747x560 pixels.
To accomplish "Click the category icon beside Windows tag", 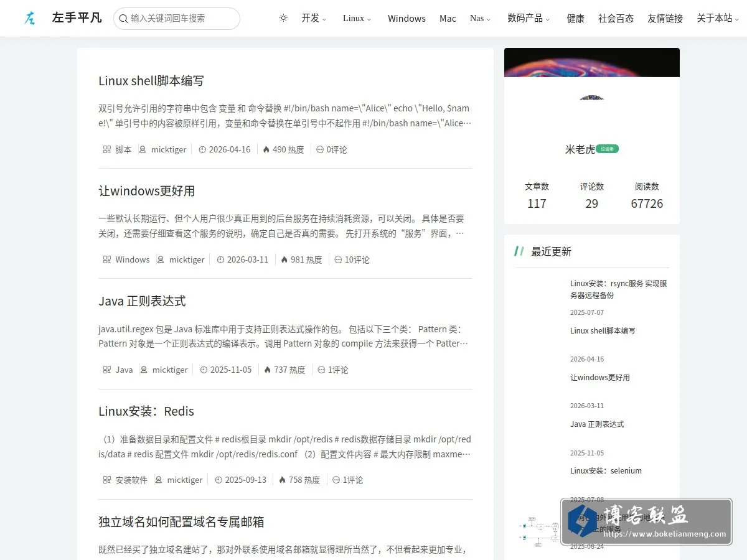I will [107, 259].
